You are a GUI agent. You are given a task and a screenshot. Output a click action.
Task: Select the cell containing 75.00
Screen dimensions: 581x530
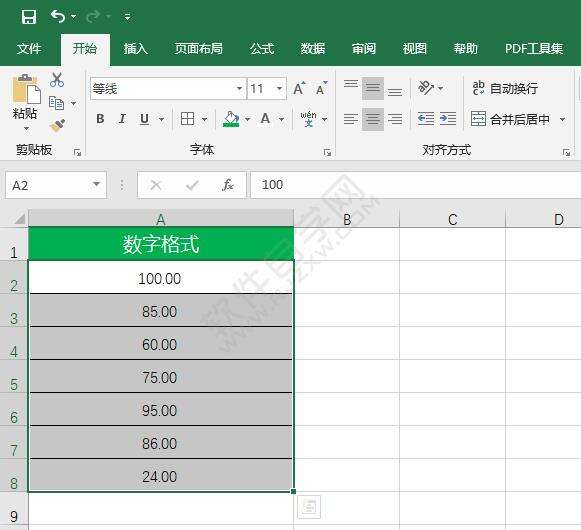tap(160, 377)
